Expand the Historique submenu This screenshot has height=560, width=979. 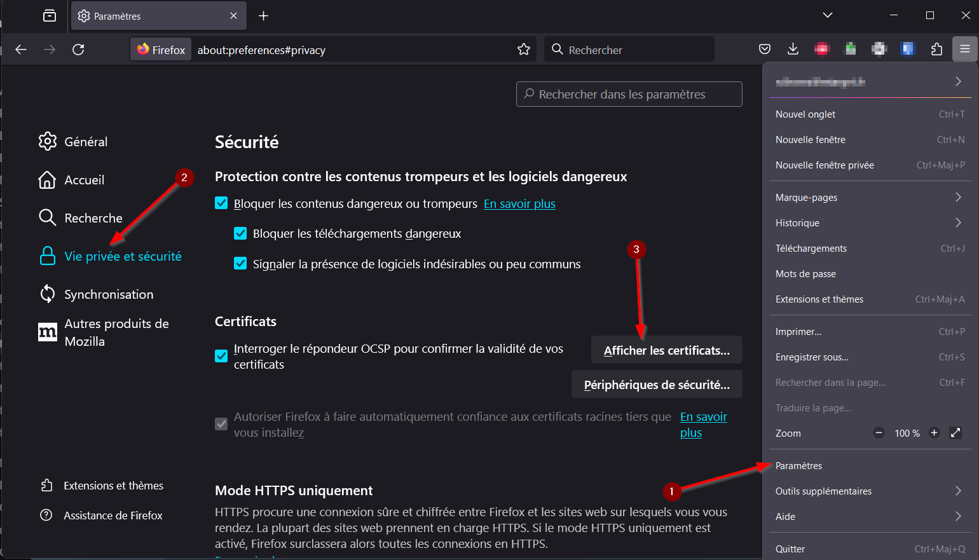(869, 223)
